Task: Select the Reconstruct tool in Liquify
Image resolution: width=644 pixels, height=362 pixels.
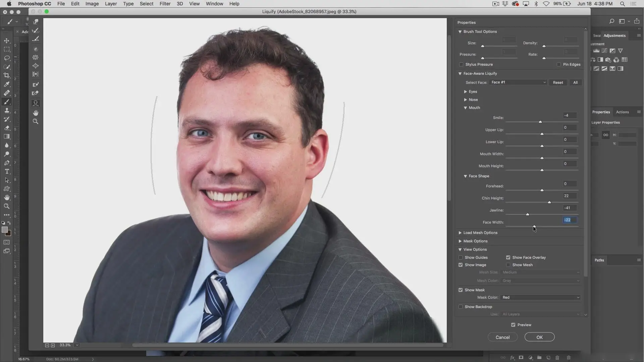Action: pos(36,31)
